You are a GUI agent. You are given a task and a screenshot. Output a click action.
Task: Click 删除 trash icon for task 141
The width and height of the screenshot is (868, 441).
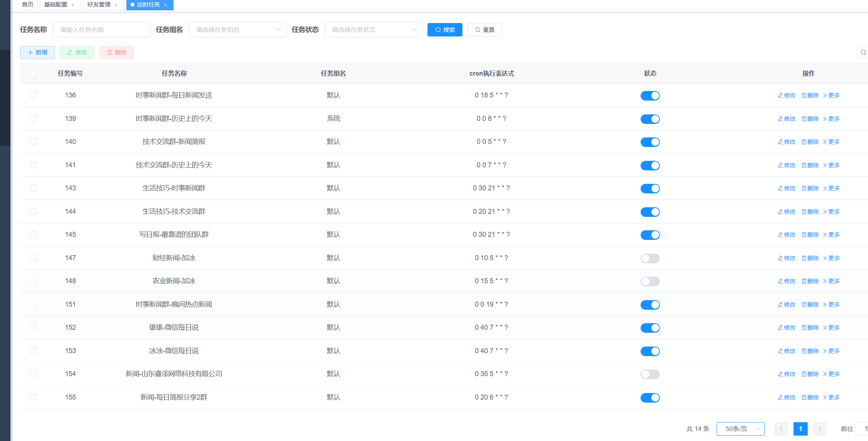click(x=810, y=165)
